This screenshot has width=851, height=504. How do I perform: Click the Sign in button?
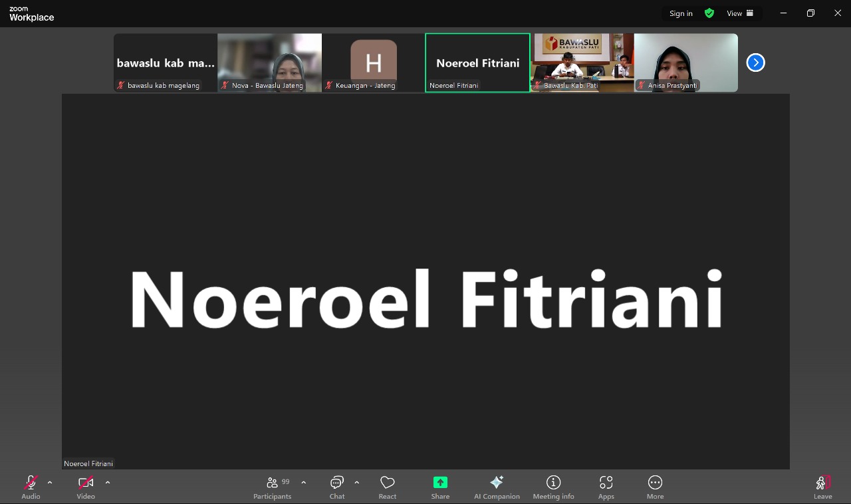pos(681,13)
